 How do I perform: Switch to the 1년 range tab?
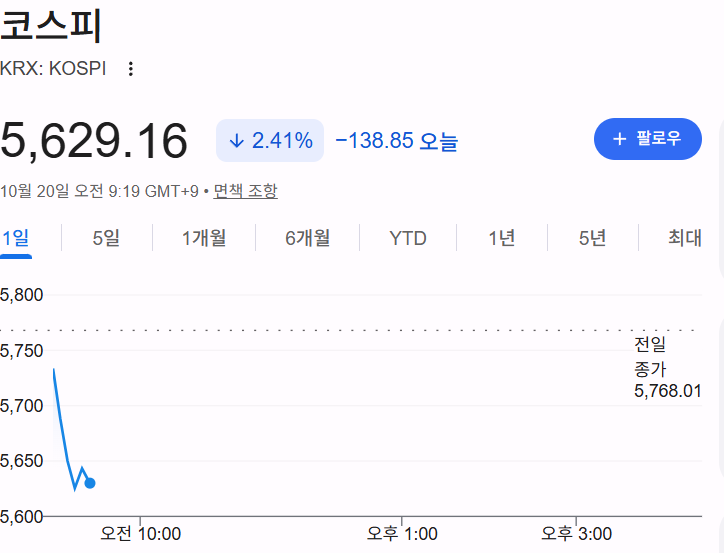[502, 238]
